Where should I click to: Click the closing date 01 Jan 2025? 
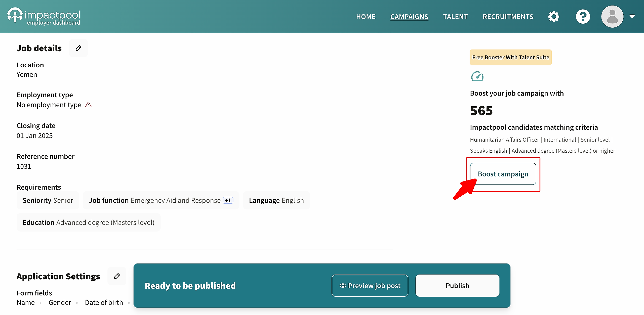pyautogui.click(x=35, y=136)
